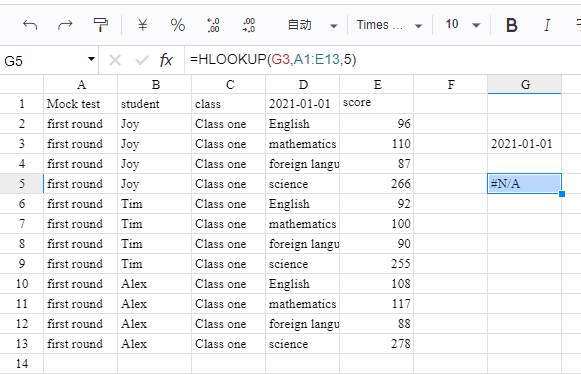Click into the HLOOKUP formula bar
The width and height of the screenshot is (581, 374).
(382, 60)
